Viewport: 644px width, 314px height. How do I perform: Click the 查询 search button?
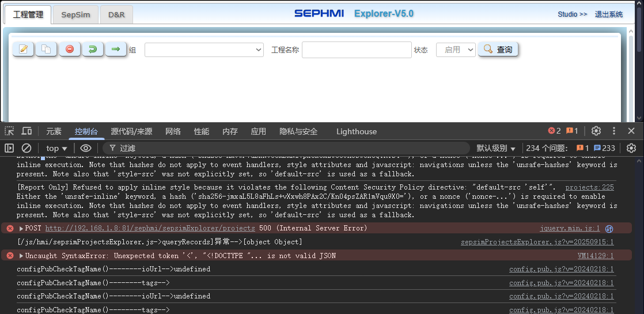498,50
